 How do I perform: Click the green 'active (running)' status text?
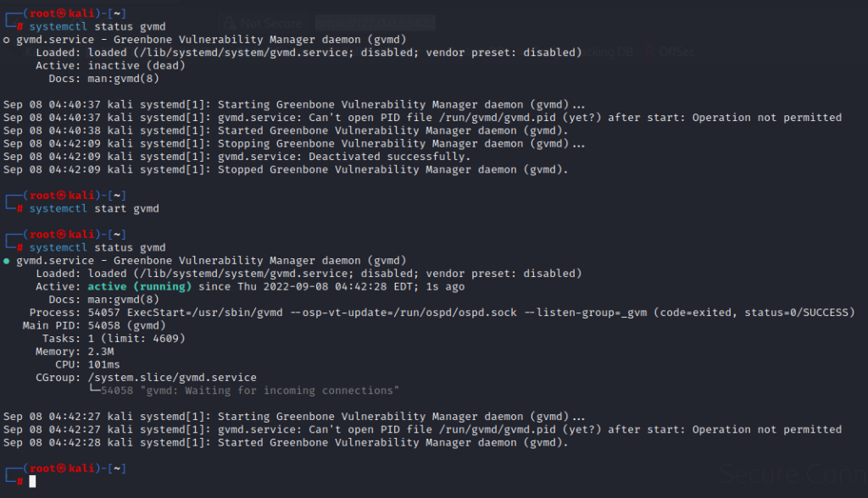[x=140, y=286]
